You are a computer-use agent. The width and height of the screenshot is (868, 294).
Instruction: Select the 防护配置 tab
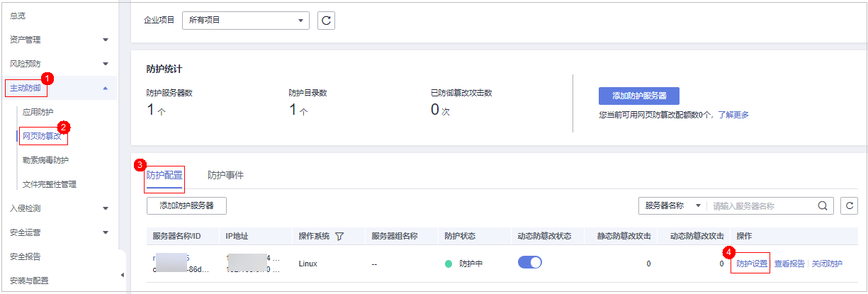click(164, 175)
